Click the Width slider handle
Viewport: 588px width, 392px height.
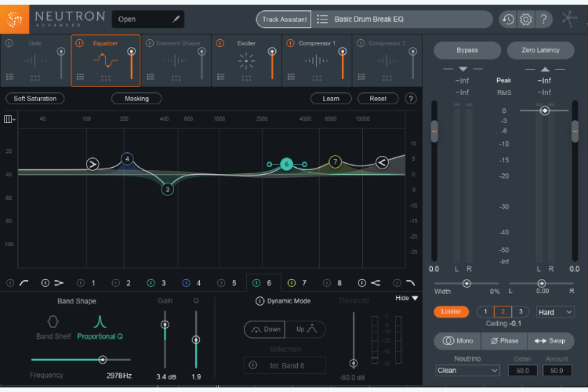tap(466, 284)
